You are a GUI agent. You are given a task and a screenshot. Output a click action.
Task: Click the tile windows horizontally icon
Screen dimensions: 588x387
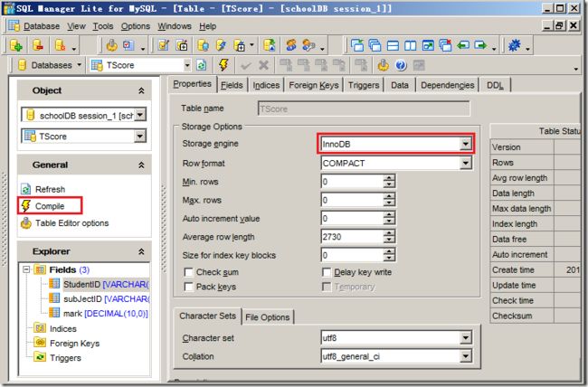(x=393, y=45)
